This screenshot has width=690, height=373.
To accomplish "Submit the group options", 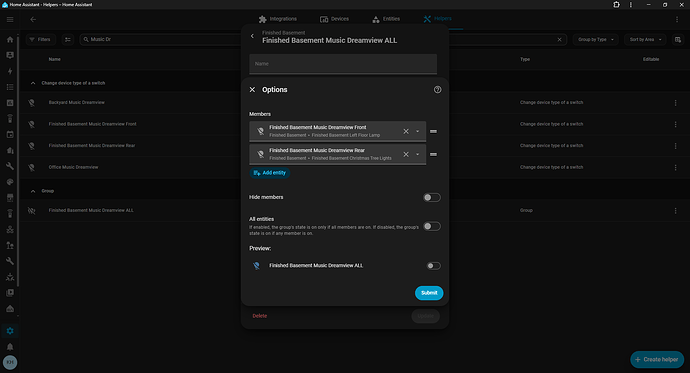I will 429,293.
